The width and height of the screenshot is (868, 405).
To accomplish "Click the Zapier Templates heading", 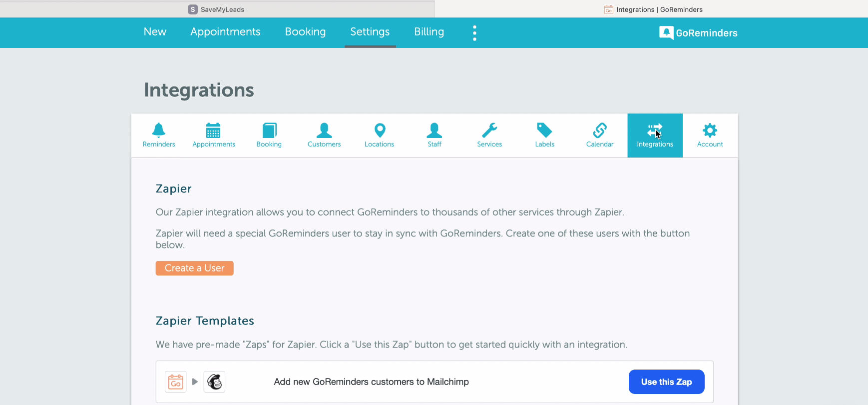I will click(205, 321).
